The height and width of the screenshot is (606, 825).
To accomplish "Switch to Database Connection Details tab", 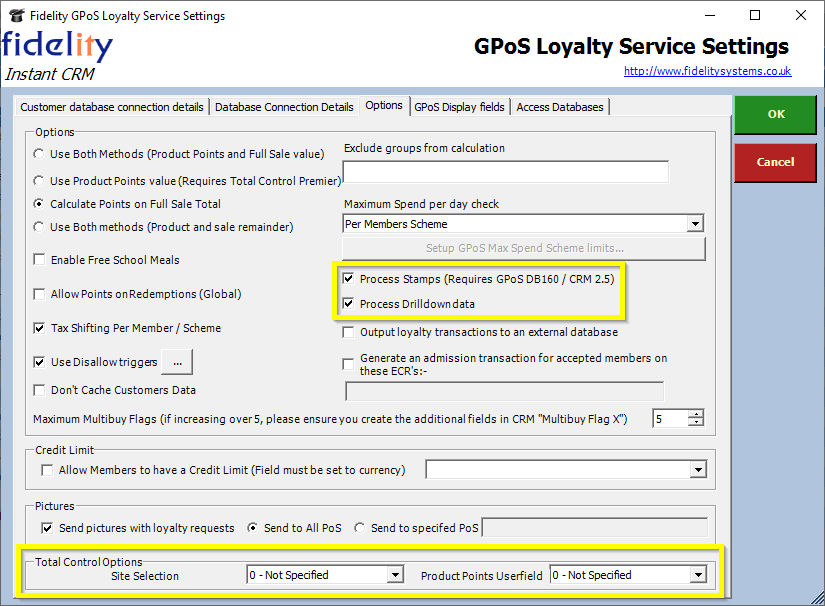I will pos(284,107).
